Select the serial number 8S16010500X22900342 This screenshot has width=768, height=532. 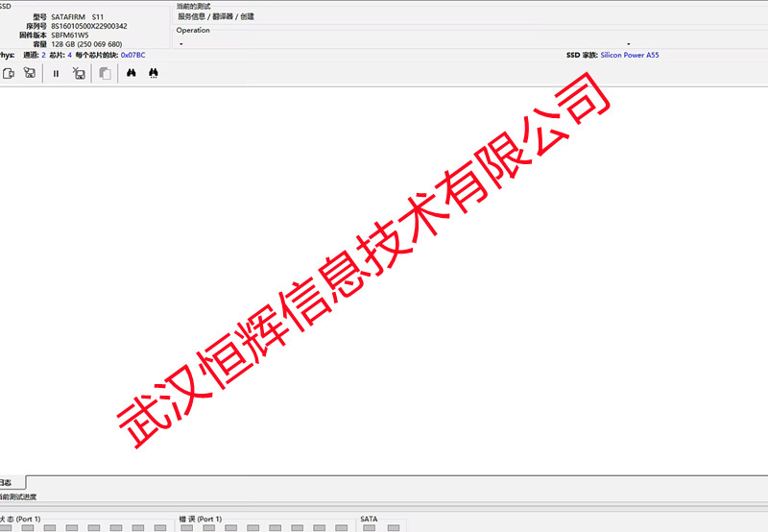89,26
